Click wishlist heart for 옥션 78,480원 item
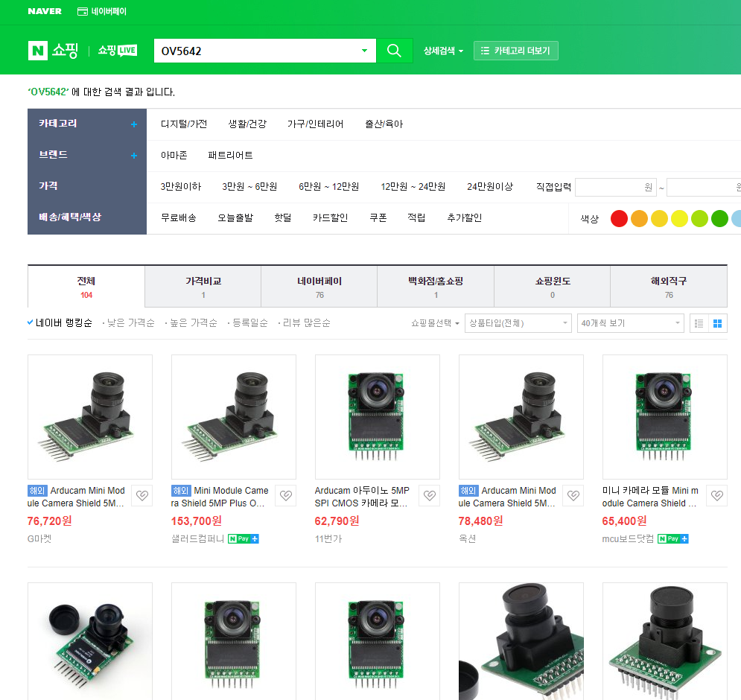This screenshot has height=700, width=741. pyautogui.click(x=573, y=495)
